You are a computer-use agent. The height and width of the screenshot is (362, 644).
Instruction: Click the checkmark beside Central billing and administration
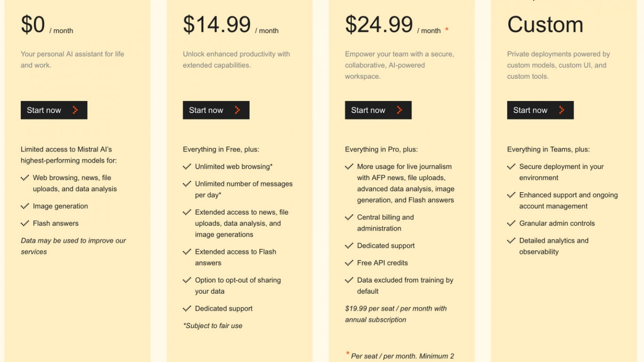click(349, 217)
